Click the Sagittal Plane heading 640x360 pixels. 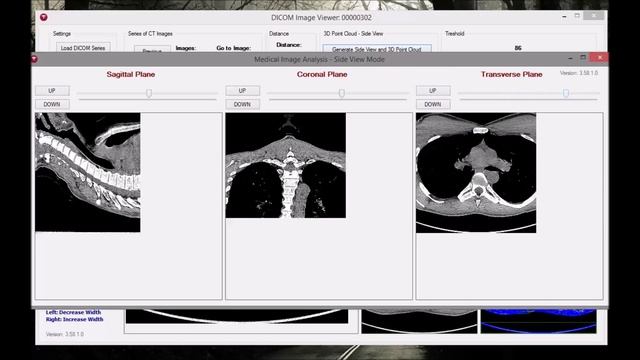(x=131, y=74)
